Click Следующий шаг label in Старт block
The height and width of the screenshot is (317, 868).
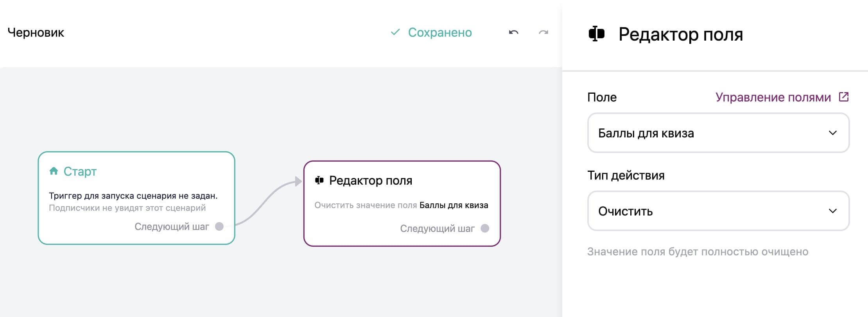[172, 226]
